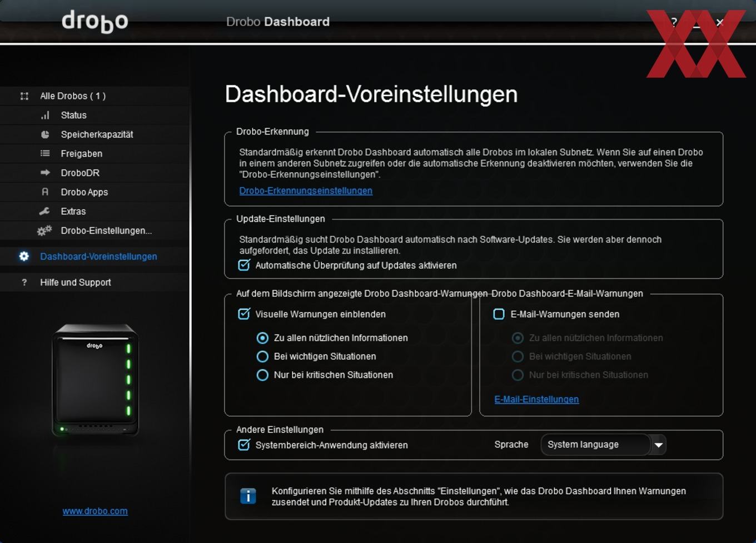Click the Status bar-chart icon
The width and height of the screenshot is (756, 543).
click(x=45, y=115)
